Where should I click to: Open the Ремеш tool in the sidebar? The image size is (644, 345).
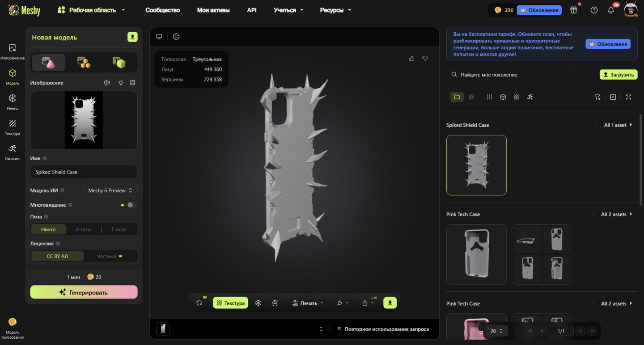tap(13, 102)
